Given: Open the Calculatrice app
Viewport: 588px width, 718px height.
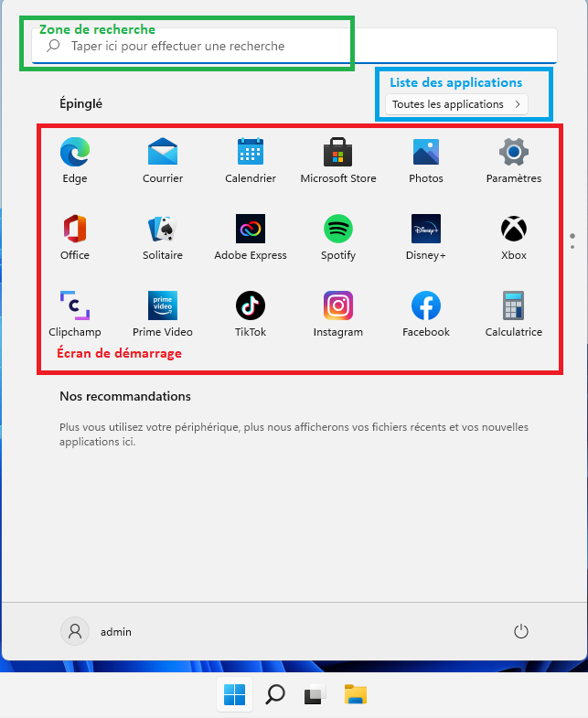Looking at the screenshot, I should click(514, 305).
